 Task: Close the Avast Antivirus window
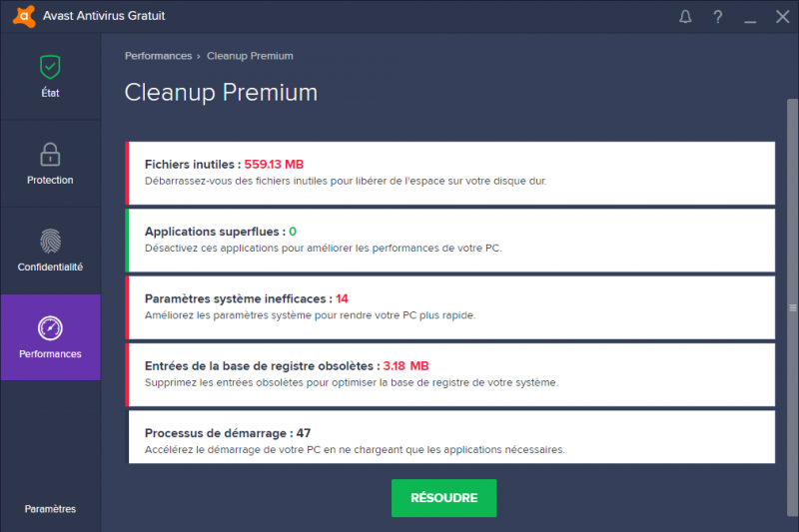pyautogui.click(x=783, y=17)
